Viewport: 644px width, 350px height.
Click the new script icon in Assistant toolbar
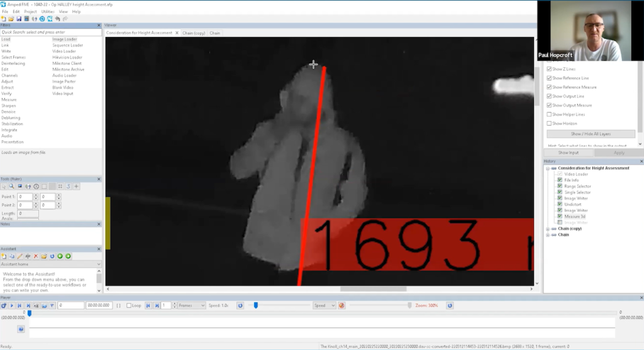coord(4,256)
